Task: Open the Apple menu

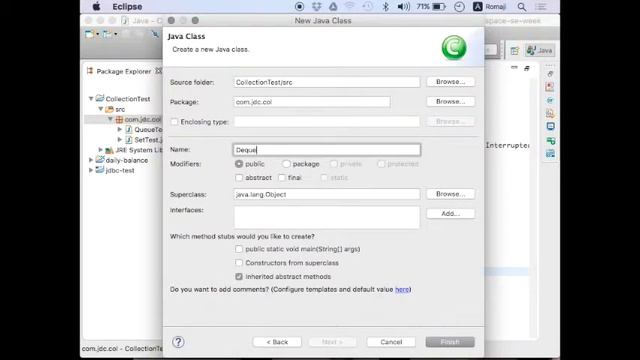Action: pos(96,7)
